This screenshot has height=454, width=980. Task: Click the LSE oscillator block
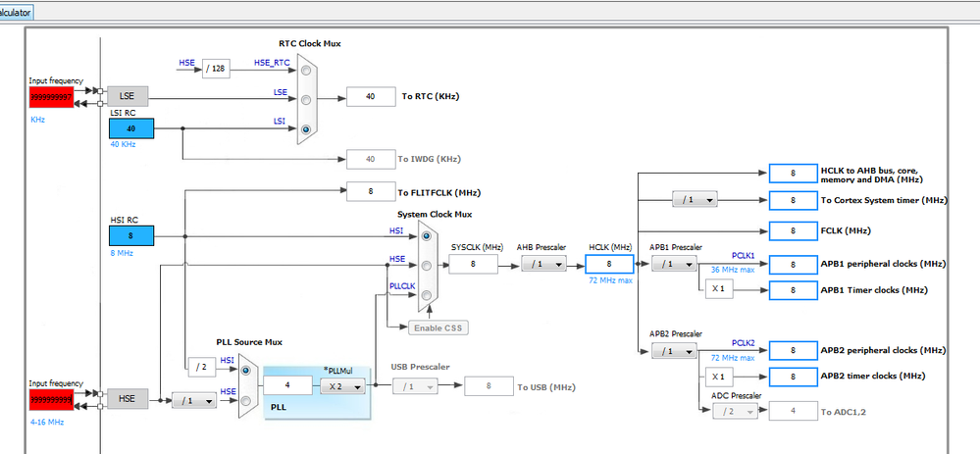[x=129, y=96]
